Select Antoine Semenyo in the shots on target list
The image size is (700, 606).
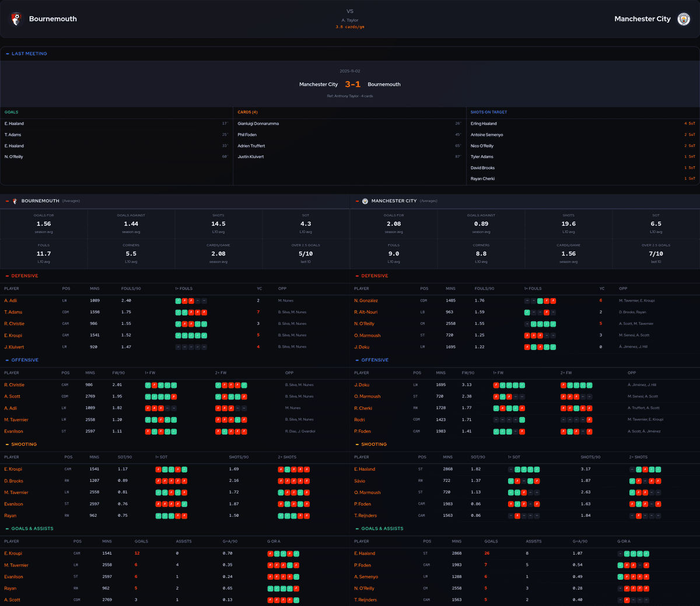coord(487,135)
